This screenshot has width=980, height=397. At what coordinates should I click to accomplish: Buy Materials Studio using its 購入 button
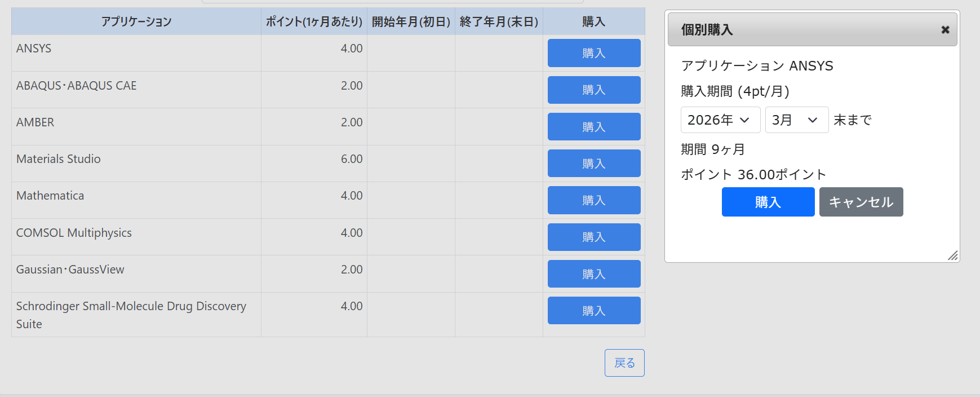point(593,164)
